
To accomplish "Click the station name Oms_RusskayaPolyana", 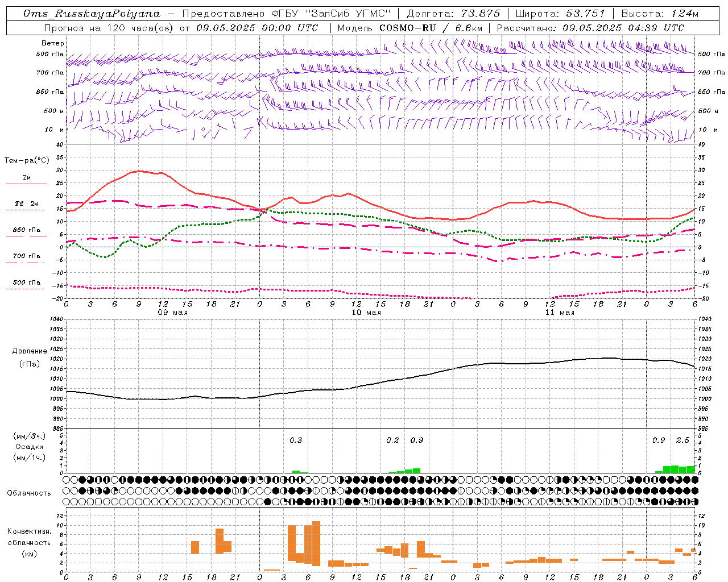I will pyautogui.click(x=92, y=14).
